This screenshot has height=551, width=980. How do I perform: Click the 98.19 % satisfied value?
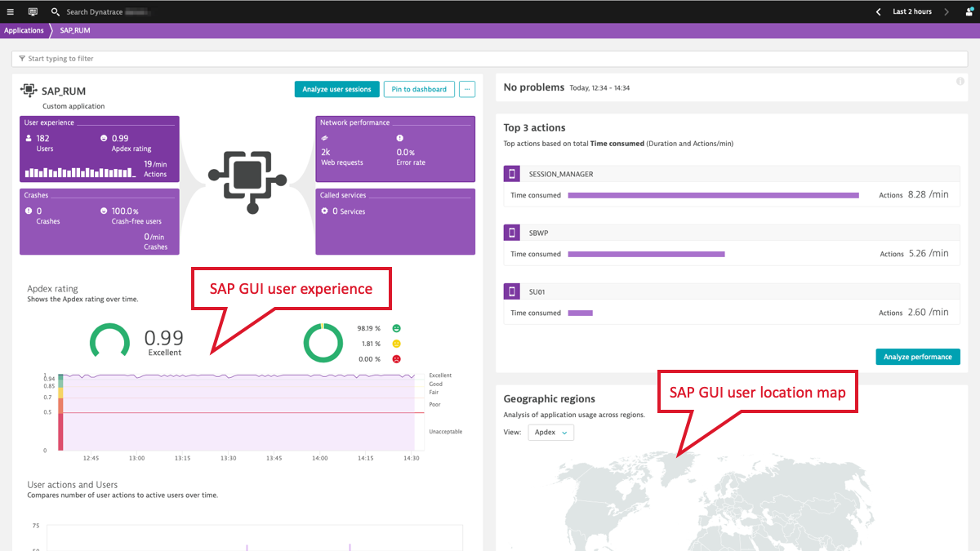tap(369, 328)
